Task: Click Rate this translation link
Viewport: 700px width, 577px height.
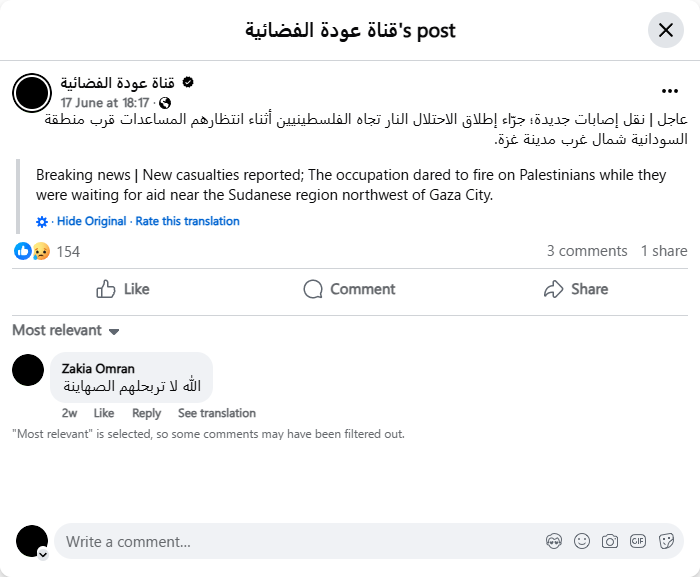Action: [x=187, y=221]
